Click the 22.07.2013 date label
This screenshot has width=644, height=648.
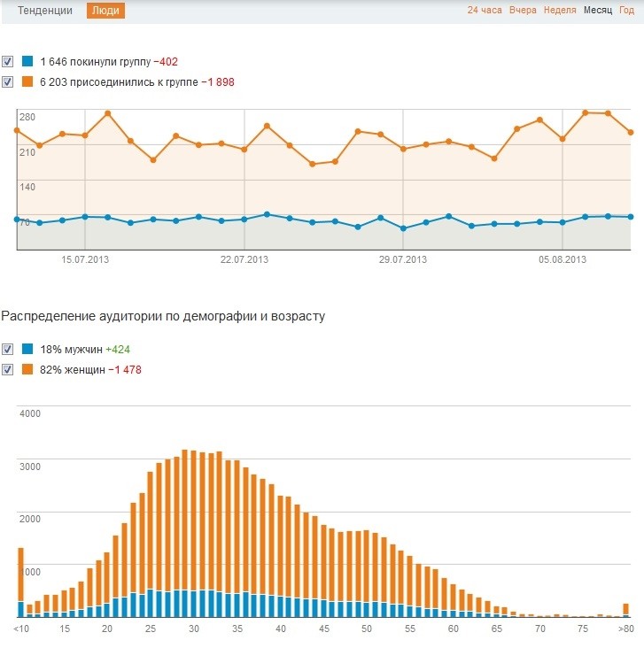coord(244,259)
